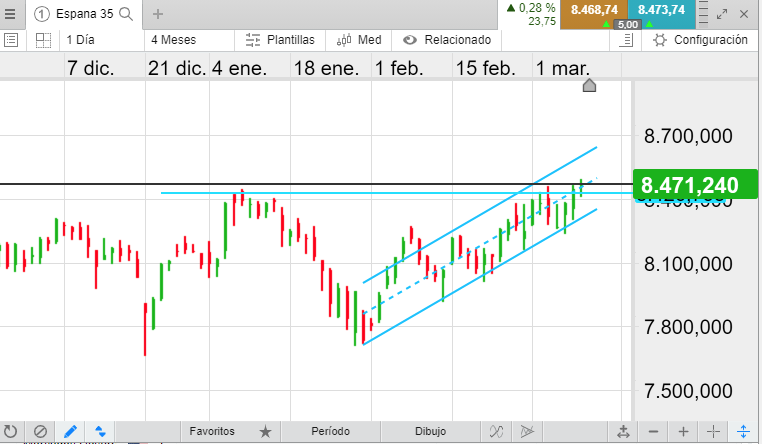Open the 1 Día interval dropdown

[x=102, y=40]
